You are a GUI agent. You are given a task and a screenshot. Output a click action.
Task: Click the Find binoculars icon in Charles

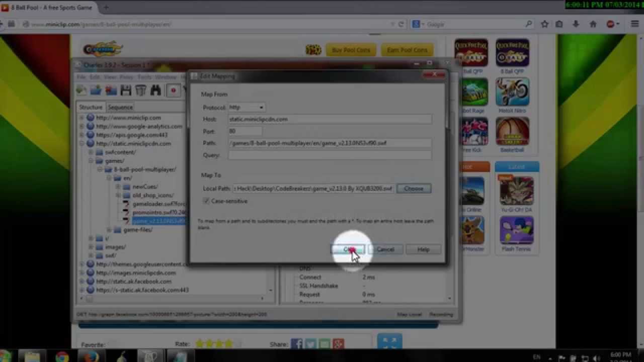(x=155, y=90)
